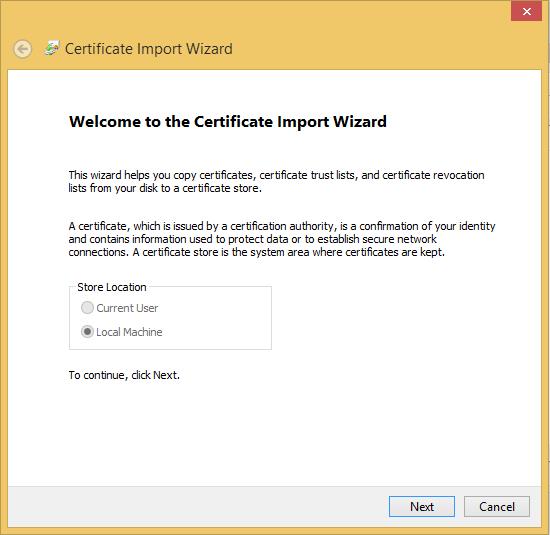Select the Current User radio button

pos(87,308)
